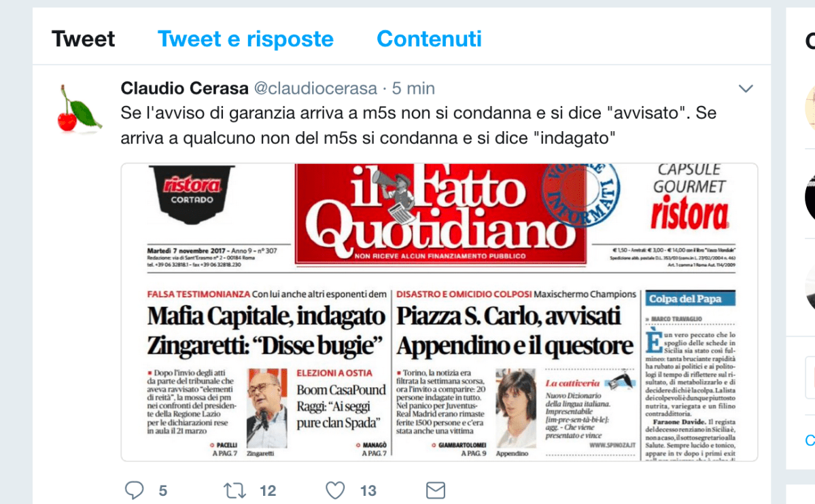Send tweet via the envelope message icon
Viewport: 815px width, 504px height.
(x=436, y=490)
